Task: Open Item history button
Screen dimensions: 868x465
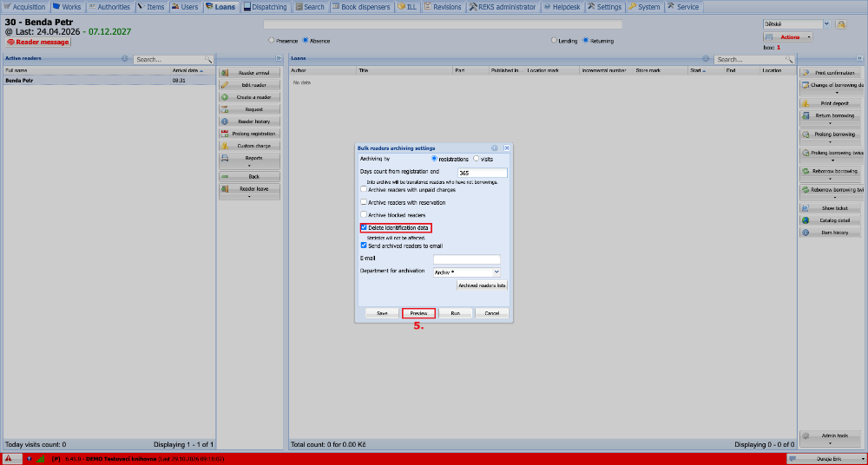Action: coord(831,232)
